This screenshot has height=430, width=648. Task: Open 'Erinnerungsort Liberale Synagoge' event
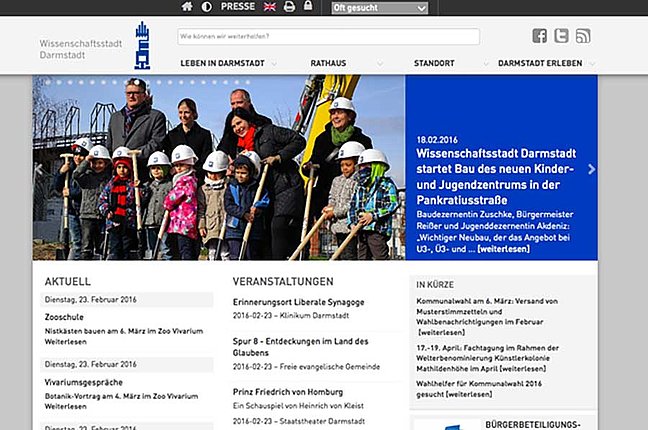click(x=299, y=301)
